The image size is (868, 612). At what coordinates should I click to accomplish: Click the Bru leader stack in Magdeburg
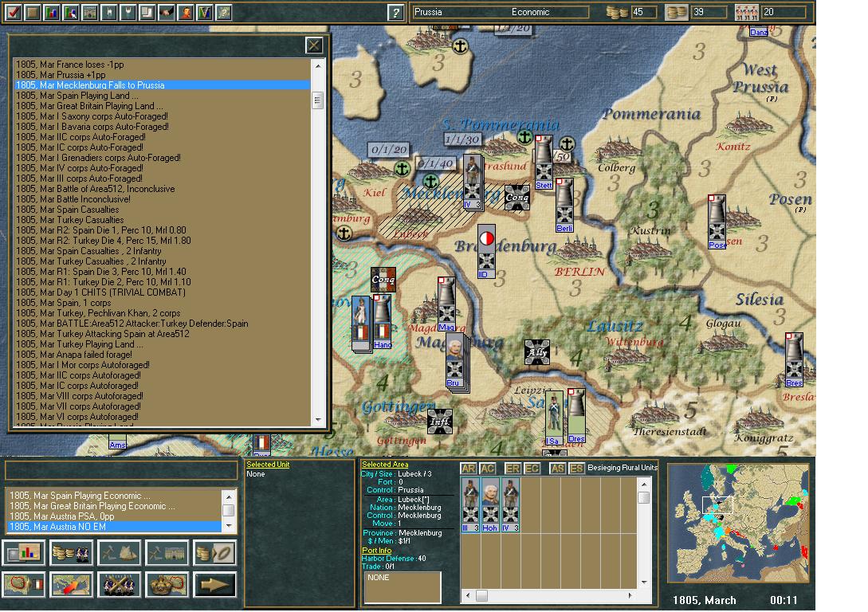click(455, 359)
